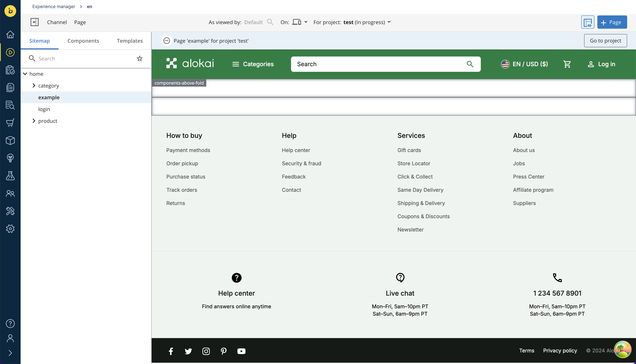This screenshot has height=364, width=636.
Task: Click the Go to project button
Action: coord(605,40)
